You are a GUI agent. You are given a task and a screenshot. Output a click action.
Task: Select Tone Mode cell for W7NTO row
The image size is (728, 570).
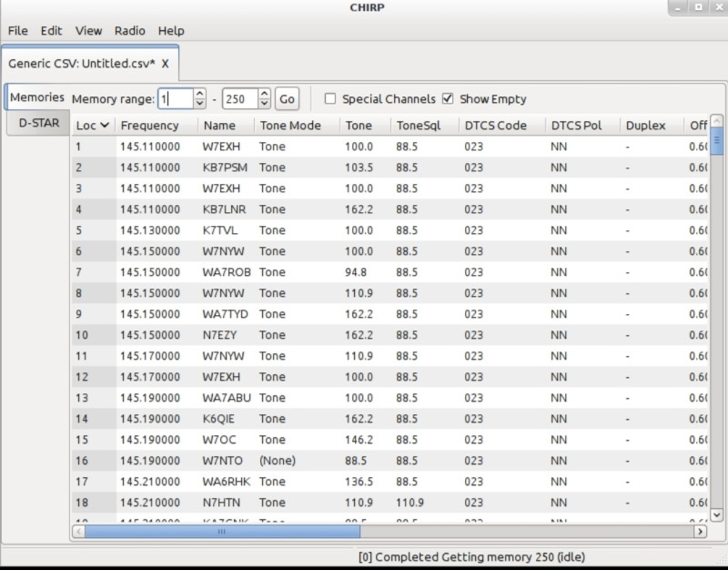pos(278,461)
